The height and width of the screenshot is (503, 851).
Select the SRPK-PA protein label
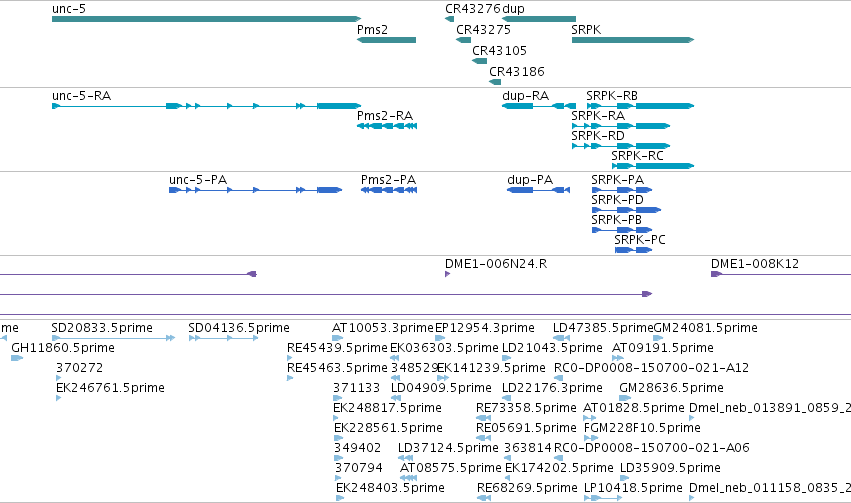click(618, 180)
